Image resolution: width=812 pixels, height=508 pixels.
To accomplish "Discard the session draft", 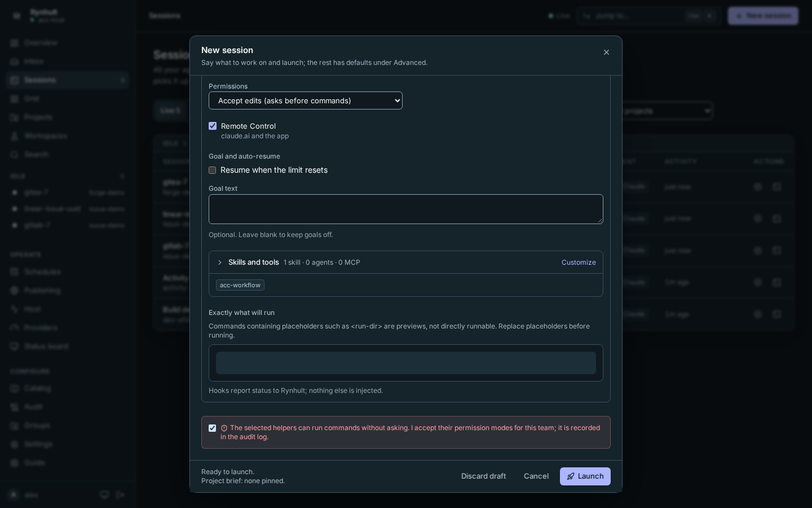I will (483, 476).
